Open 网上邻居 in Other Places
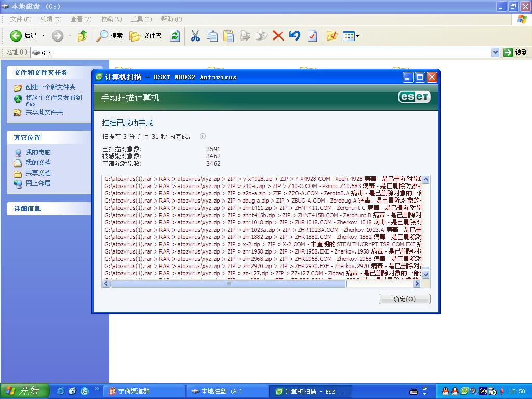Screen dimensions: 532x399 [x=38, y=183]
